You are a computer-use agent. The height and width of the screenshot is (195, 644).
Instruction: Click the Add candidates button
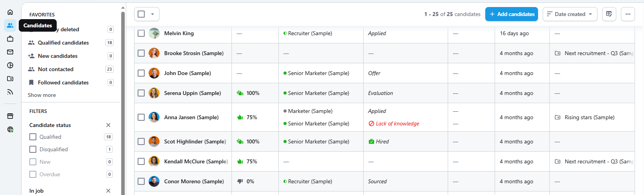point(511,14)
